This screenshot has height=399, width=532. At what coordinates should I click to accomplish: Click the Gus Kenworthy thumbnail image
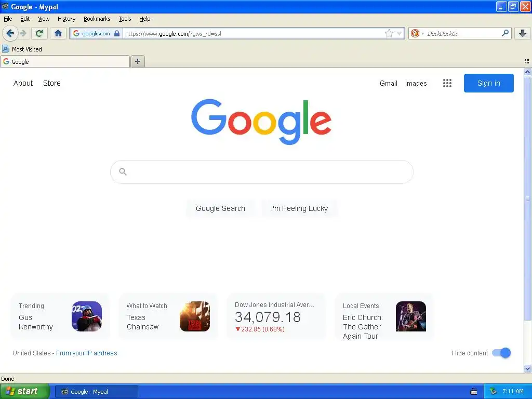coord(87,316)
